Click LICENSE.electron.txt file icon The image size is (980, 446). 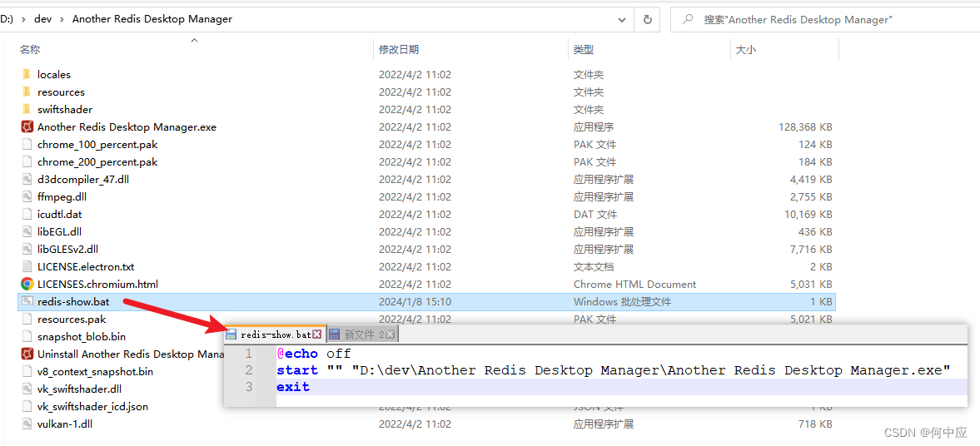click(27, 267)
